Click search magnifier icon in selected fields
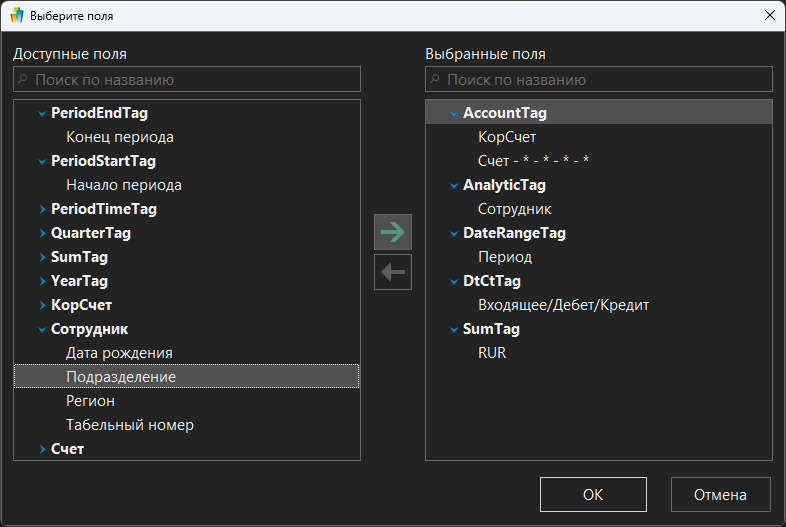Screen dimensions: 786x527 click(x=435, y=80)
